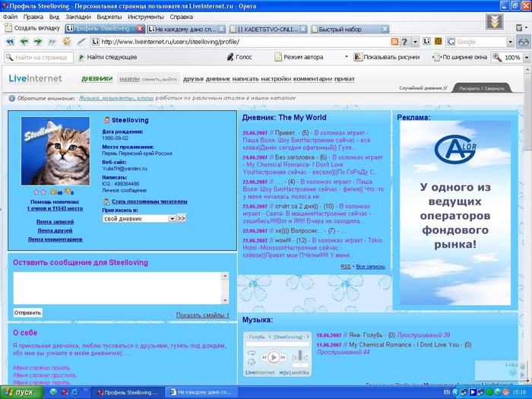Expand the address bar URL history dropdown
The image size is (532, 399).
point(415,42)
